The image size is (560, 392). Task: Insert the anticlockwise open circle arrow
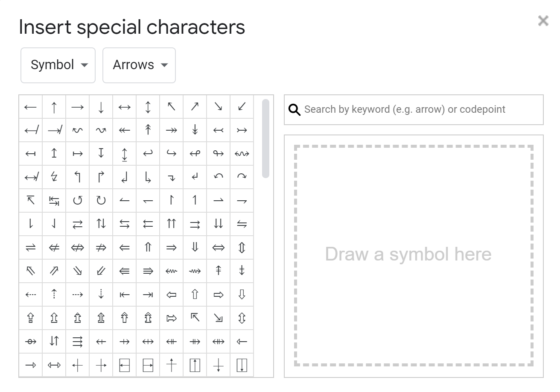(x=78, y=200)
